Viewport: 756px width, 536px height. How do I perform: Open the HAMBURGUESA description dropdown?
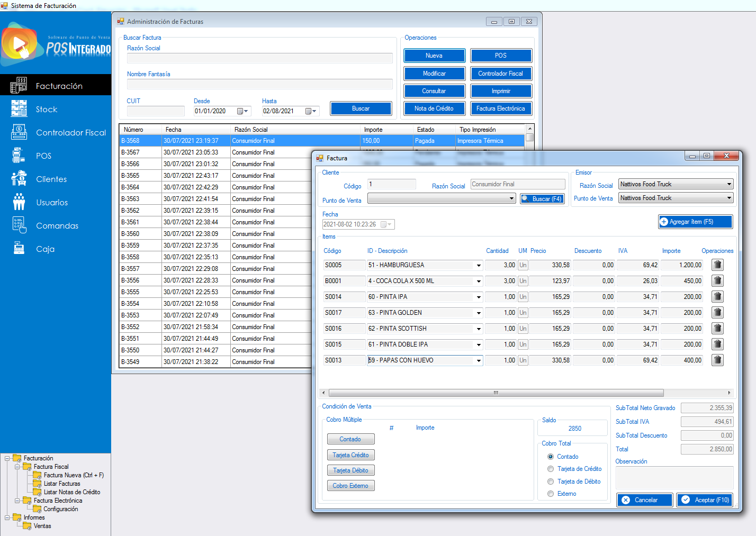click(479, 266)
